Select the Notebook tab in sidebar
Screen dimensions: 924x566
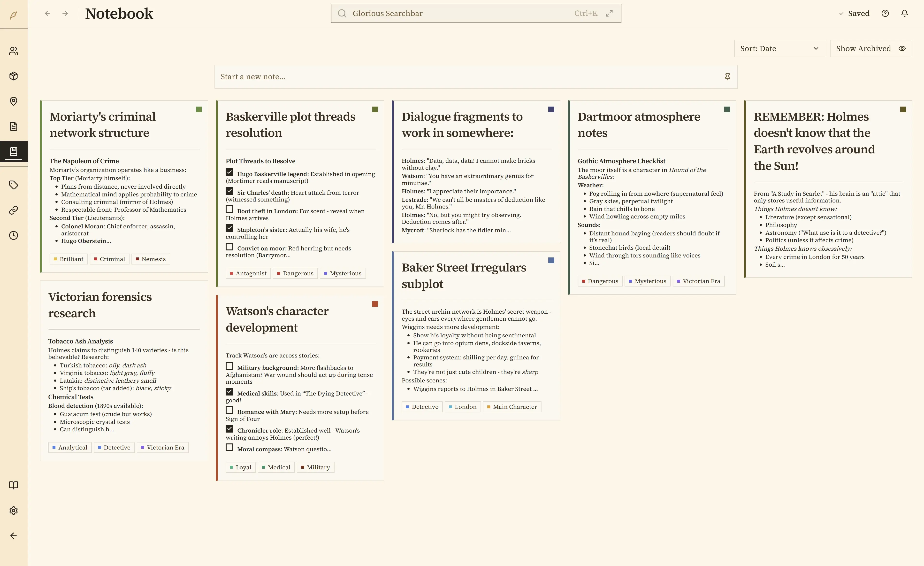pos(14,152)
